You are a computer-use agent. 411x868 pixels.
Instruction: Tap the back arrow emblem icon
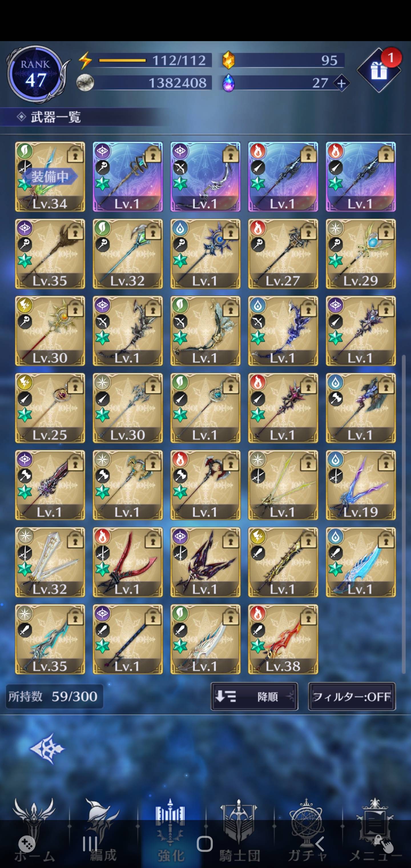[x=47, y=748]
